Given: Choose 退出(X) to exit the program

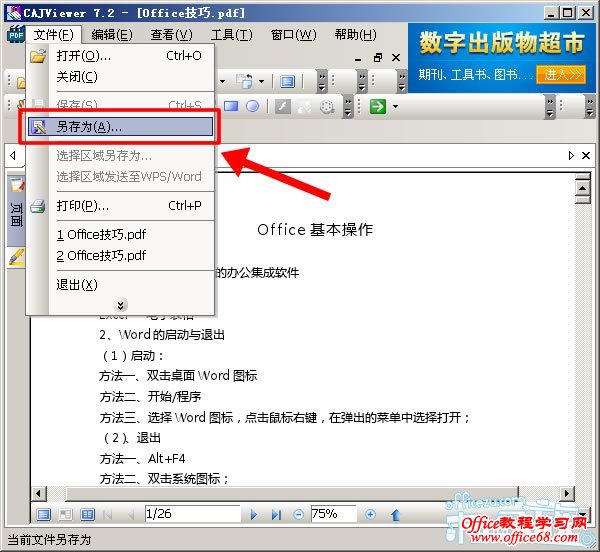Looking at the screenshot, I should point(120,285).
